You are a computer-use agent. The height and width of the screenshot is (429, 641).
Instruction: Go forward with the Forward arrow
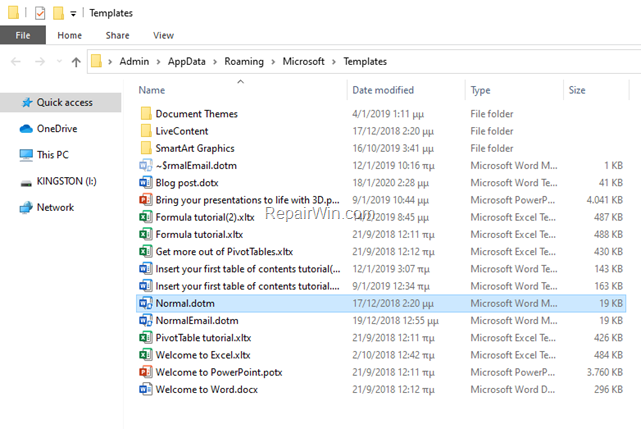(40, 62)
